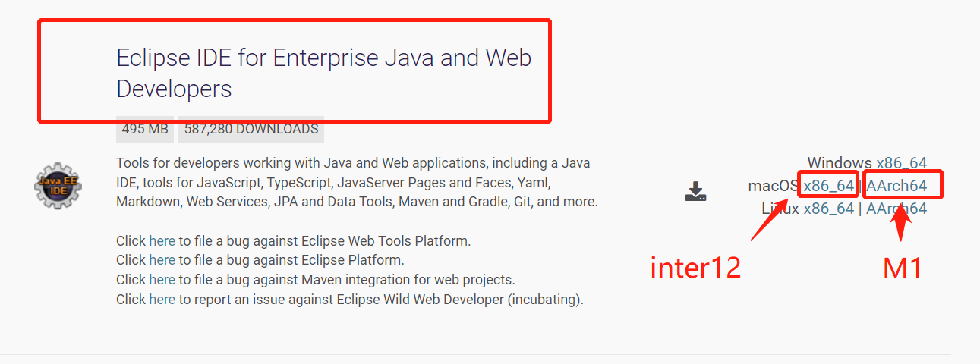The width and height of the screenshot is (980, 364).
Task: Click the red 'M1' annotation text
Action: pos(901,268)
